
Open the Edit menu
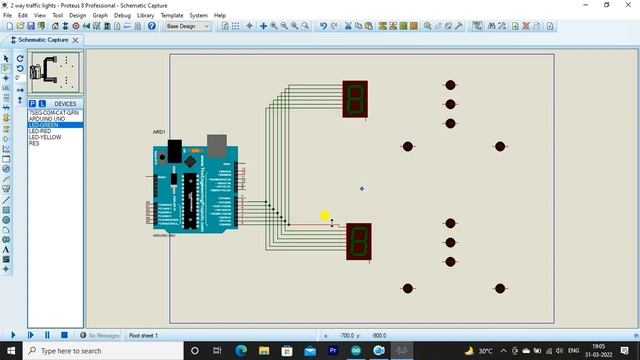click(x=23, y=16)
